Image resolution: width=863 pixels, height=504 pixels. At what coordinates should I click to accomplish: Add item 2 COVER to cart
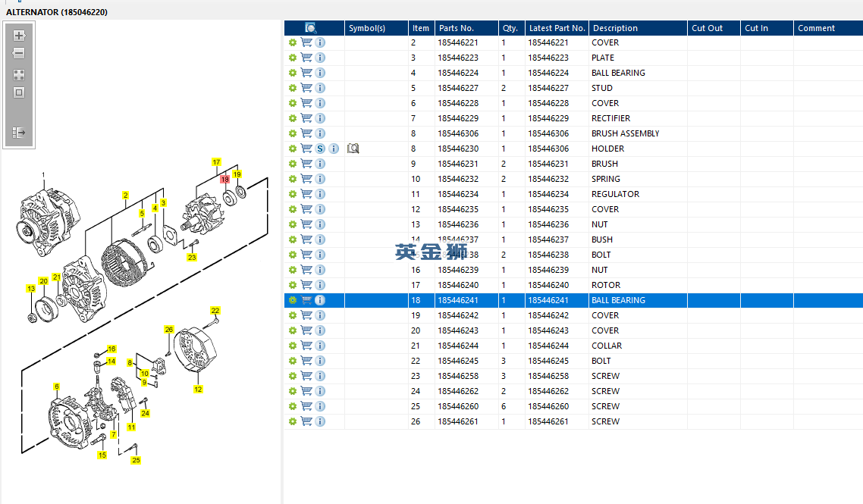point(306,42)
